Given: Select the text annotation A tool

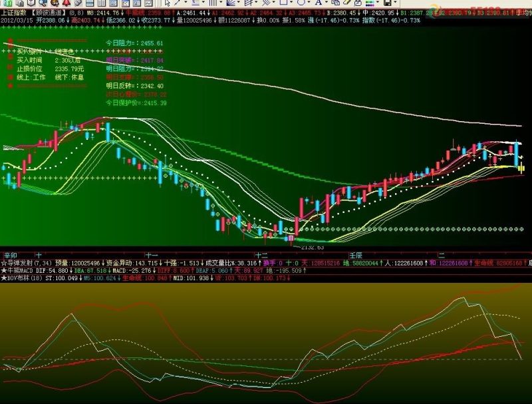Looking at the screenshot, I should tap(319, 3).
